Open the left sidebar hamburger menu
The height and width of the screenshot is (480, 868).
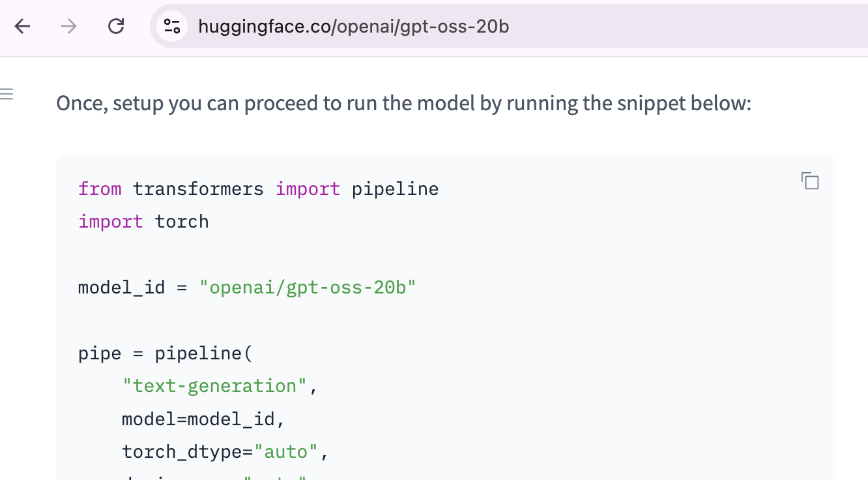[x=7, y=95]
